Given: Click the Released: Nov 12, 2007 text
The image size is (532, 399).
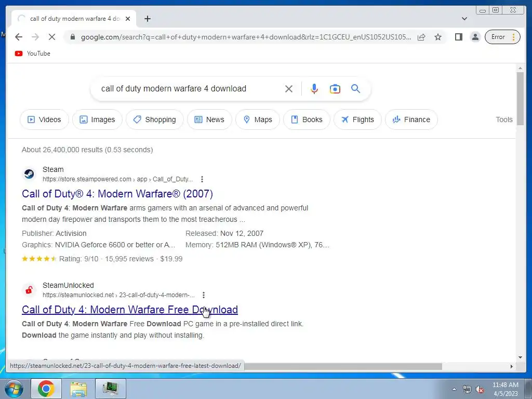Looking at the screenshot, I should tap(224, 233).
